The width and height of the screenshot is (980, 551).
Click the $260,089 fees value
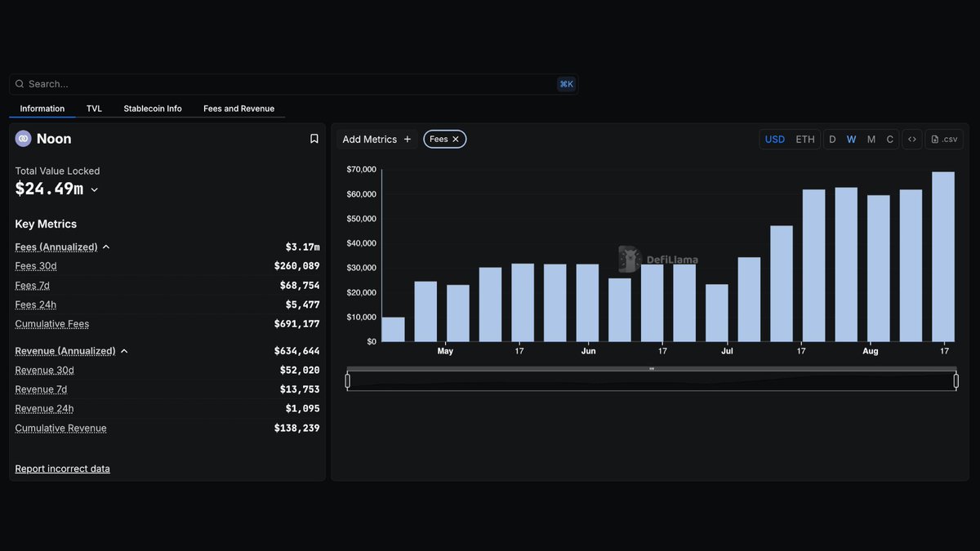point(296,266)
